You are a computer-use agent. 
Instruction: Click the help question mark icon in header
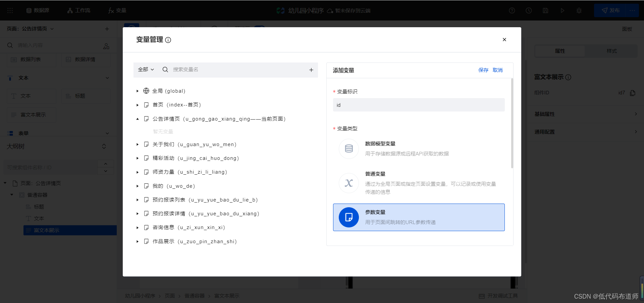click(512, 10)
